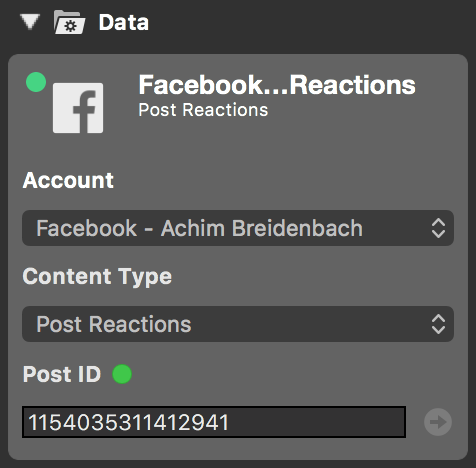Screen dimensions: 476x468
Task: Click the Account dropdown stepper arrows
Action: pyautogui.click(x=438, y=228)
